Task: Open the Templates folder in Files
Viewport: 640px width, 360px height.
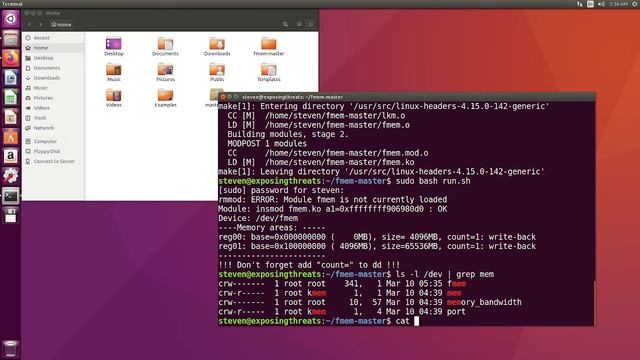Action: (269, 72)
